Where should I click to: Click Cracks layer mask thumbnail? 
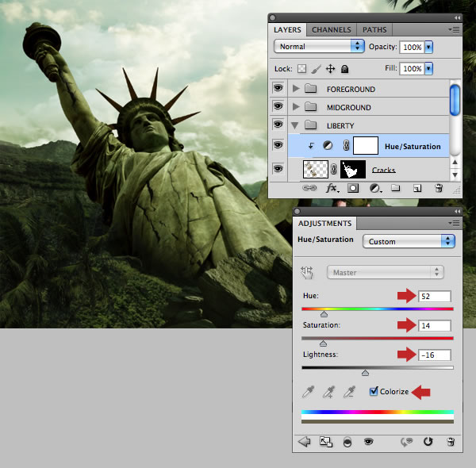pyautogui.click(x=353, y=170)
